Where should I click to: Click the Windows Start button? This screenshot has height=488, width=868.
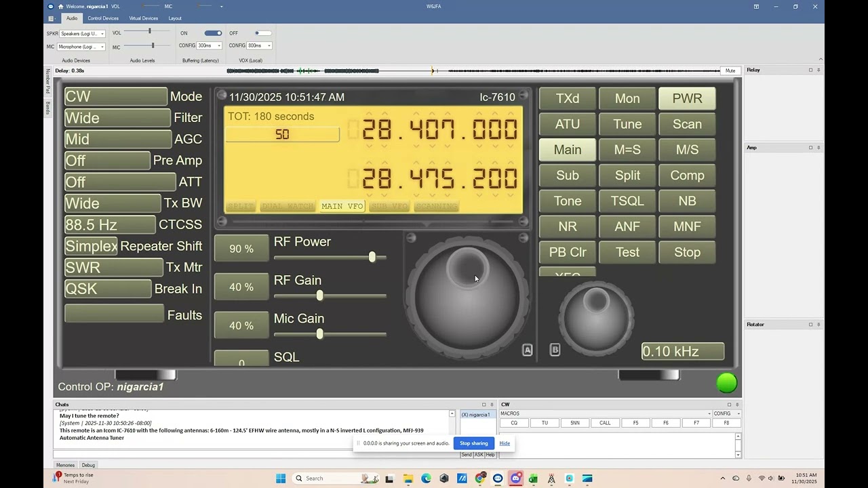coord(281,479)
